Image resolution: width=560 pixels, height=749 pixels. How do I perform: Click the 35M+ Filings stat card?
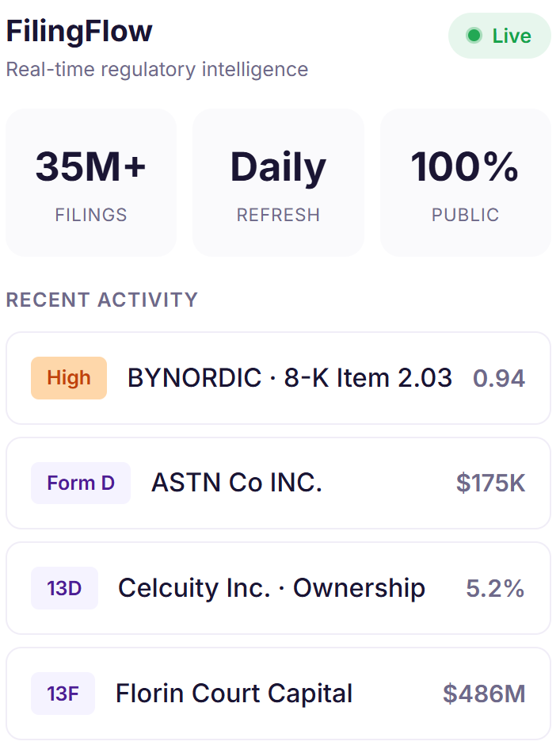(x=91, y=182)
